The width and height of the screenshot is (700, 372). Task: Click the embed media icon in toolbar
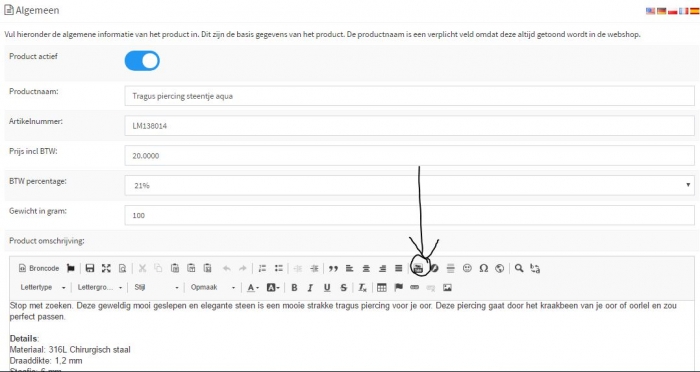pos(418,268)
